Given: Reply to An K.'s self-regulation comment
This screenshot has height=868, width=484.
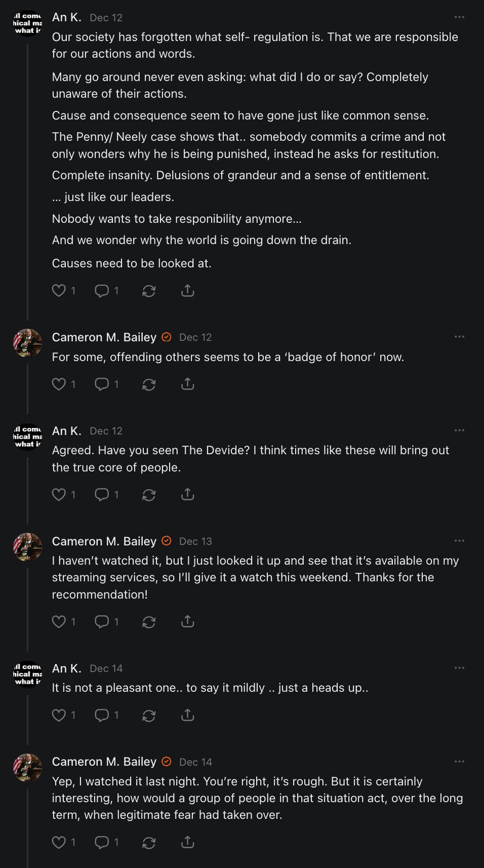Looking at the screenshot, I should point(102,291).
